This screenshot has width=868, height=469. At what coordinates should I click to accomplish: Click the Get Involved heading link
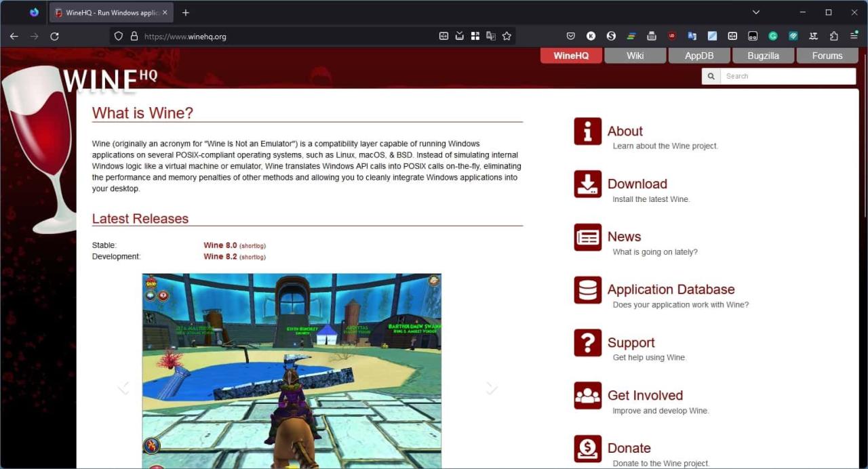click(646, 396)
